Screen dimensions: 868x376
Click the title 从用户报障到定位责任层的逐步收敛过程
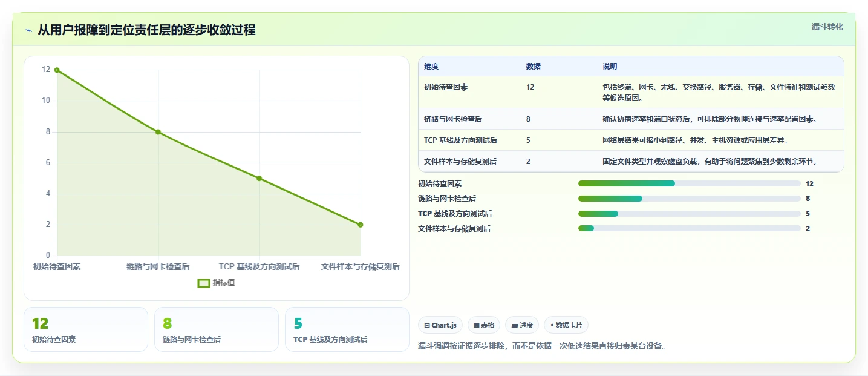tap(146, 30)
